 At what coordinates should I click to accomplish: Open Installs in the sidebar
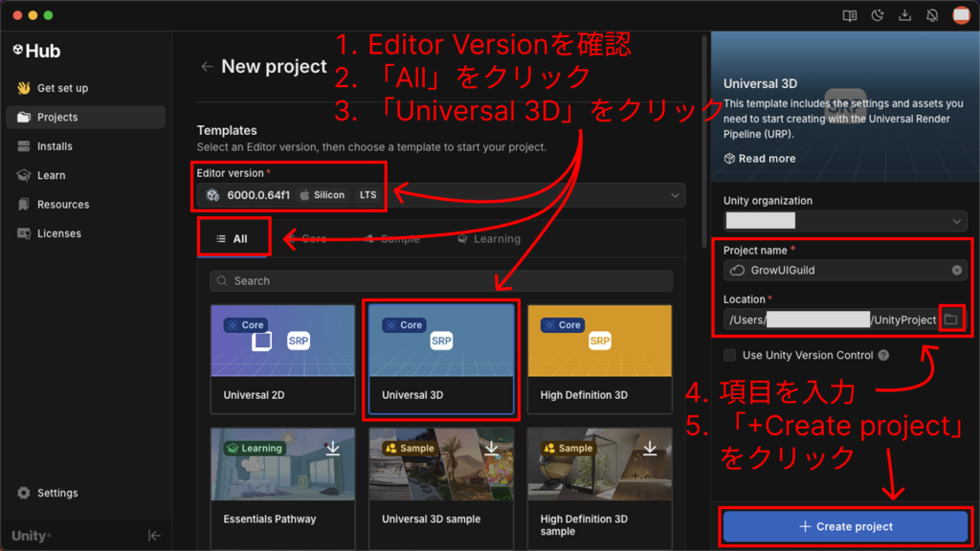[x=55, y=146]
